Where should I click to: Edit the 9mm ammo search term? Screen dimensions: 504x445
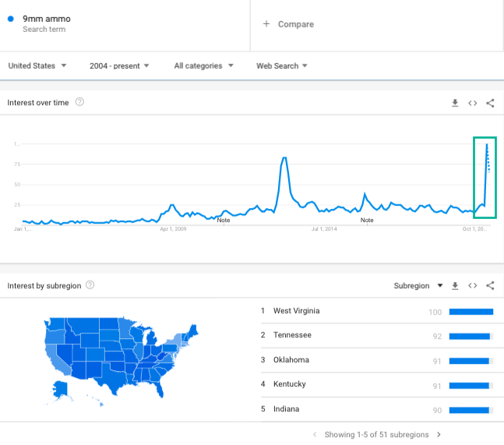tap(47, 18)
